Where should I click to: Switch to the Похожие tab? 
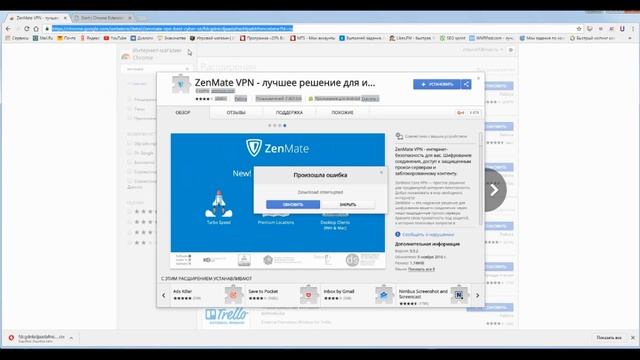[342, 112]
